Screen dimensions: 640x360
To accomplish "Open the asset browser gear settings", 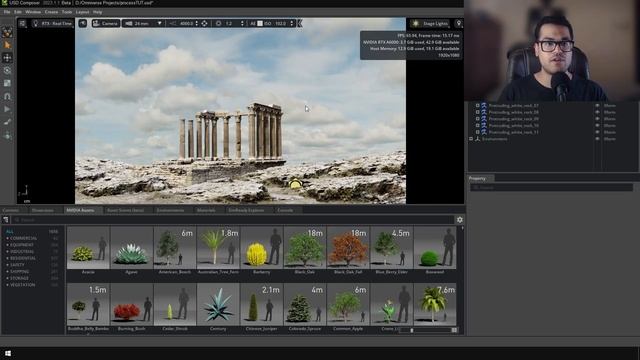I will tap(460, 220).
